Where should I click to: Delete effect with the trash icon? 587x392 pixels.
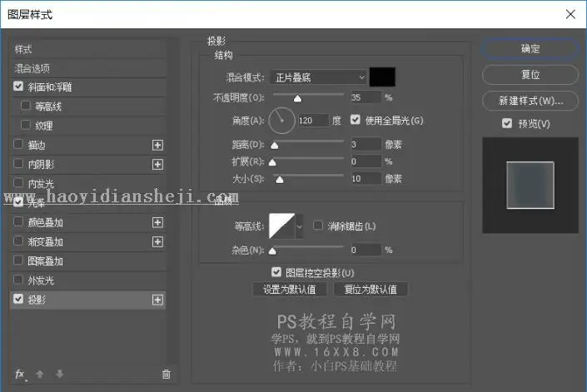(x=167, y=374)
